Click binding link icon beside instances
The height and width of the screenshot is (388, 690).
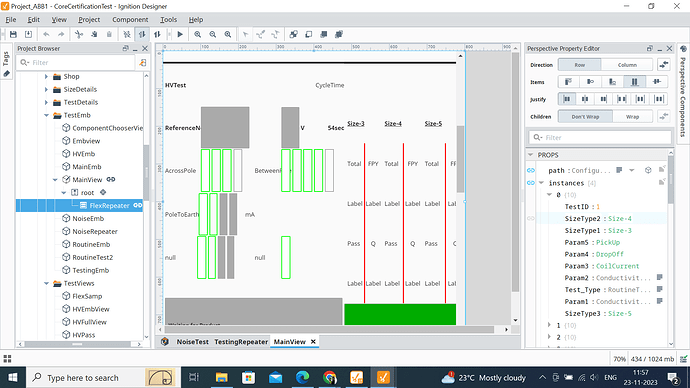pyautogui.click(x=531, y=183)
